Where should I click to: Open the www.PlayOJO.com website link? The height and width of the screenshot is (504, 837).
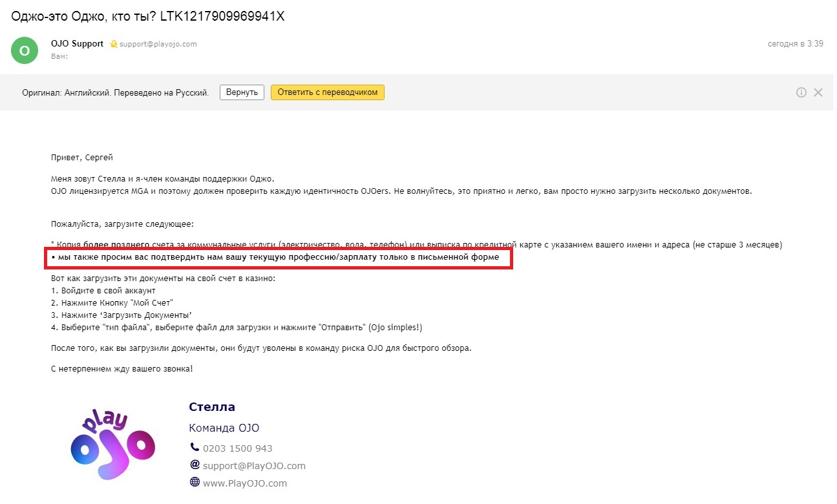(x=245, y=483)
